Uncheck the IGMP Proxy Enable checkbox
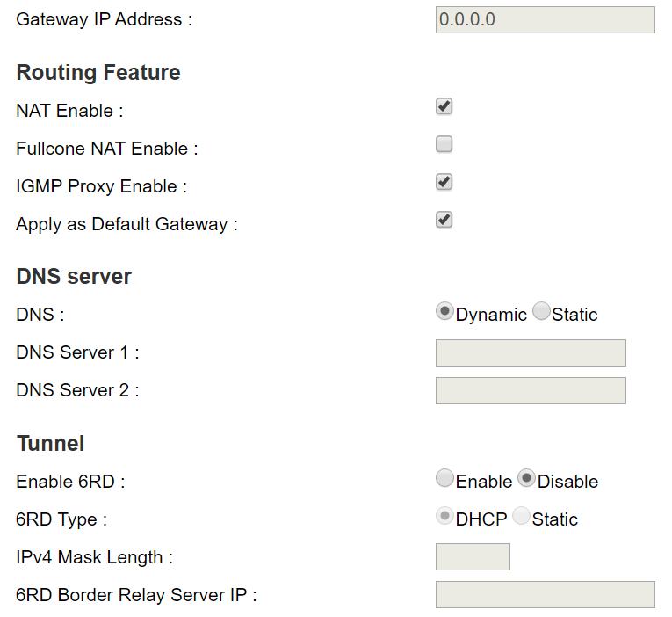This screenshot has height=617, width=672. pos(444,183)
